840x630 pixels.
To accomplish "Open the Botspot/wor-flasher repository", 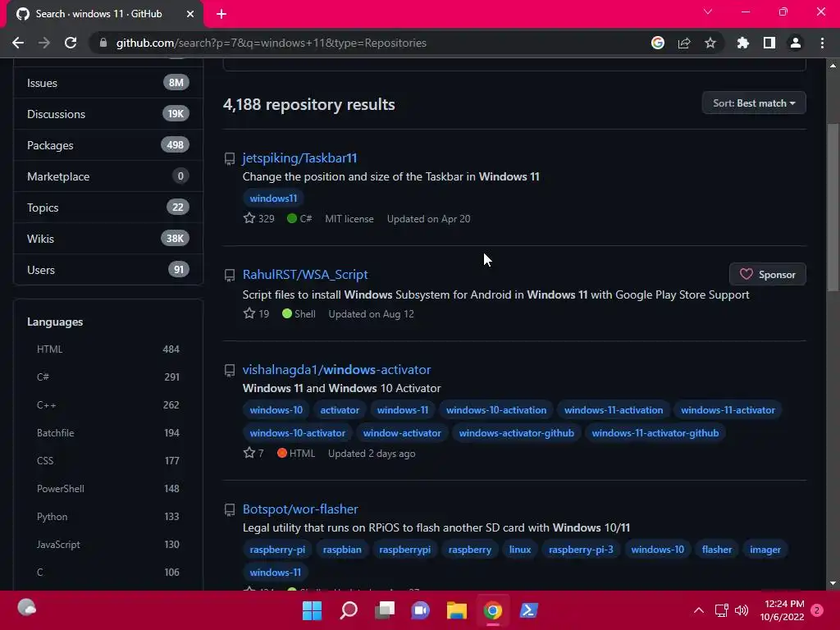I will click(300, 509).
